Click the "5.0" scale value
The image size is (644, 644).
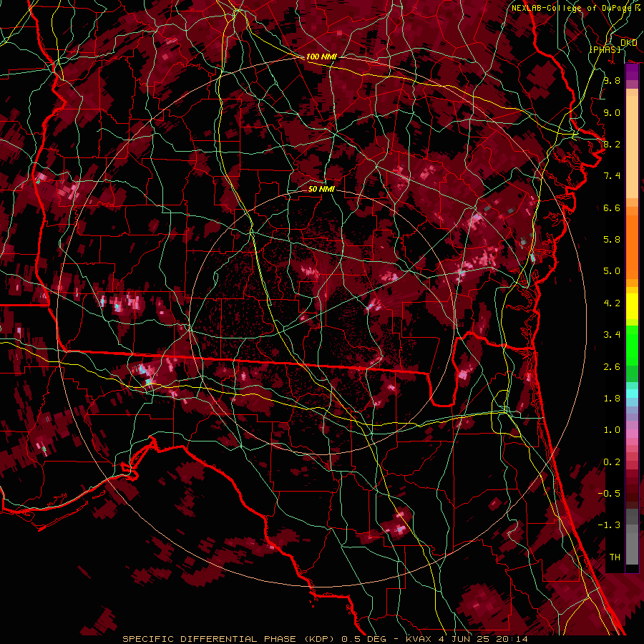click(612, 271)
